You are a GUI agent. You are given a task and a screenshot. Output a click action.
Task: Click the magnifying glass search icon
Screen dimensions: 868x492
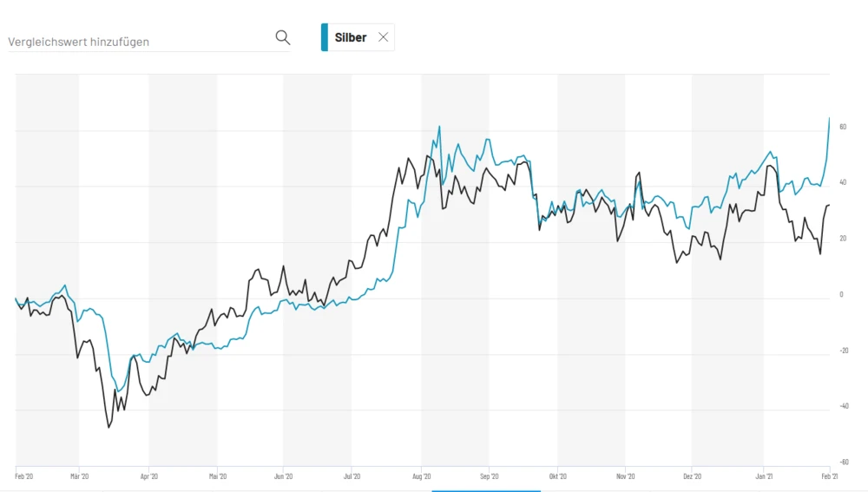coord(282,37)
